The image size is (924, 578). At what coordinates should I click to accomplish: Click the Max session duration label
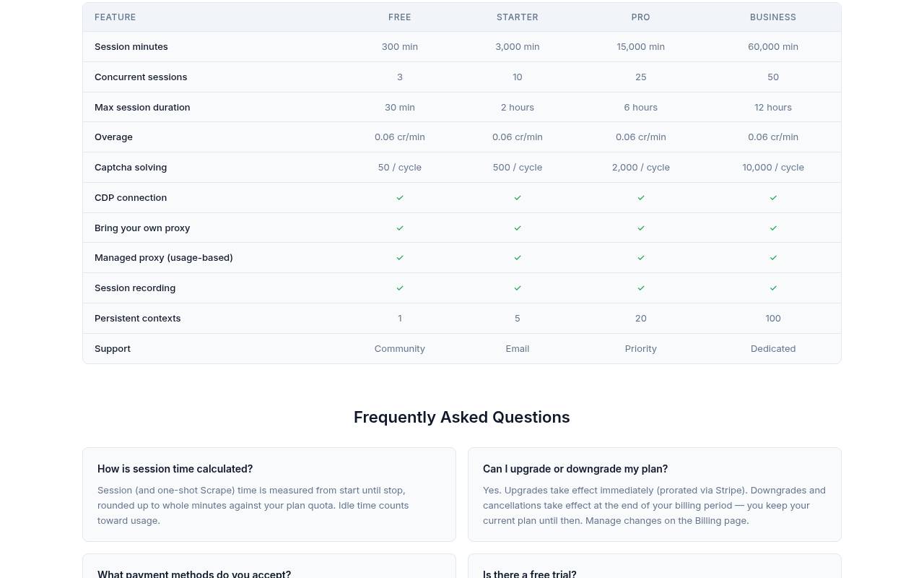[142, 107]
